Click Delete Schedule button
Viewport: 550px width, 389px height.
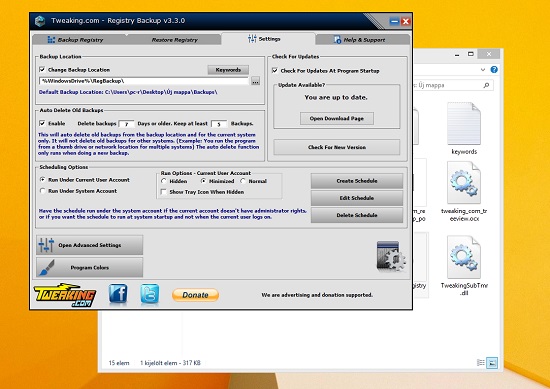pos(357,215)
